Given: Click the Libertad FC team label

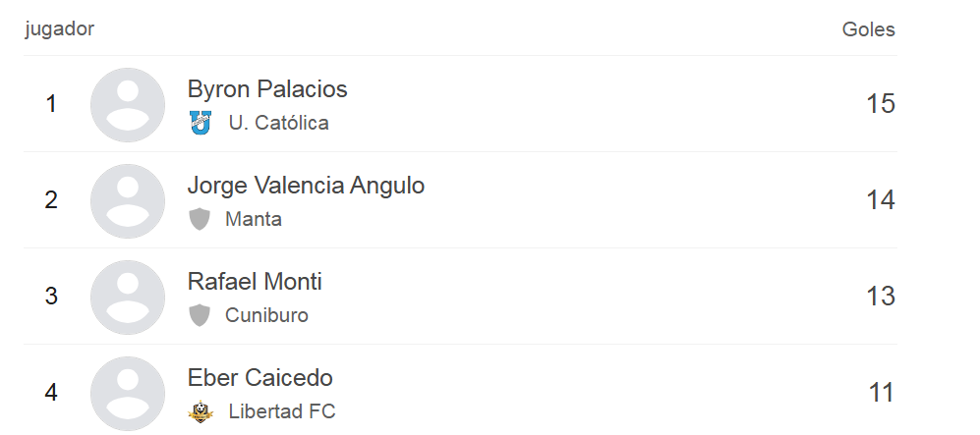Looking at the screenshot, I should 282,411.
